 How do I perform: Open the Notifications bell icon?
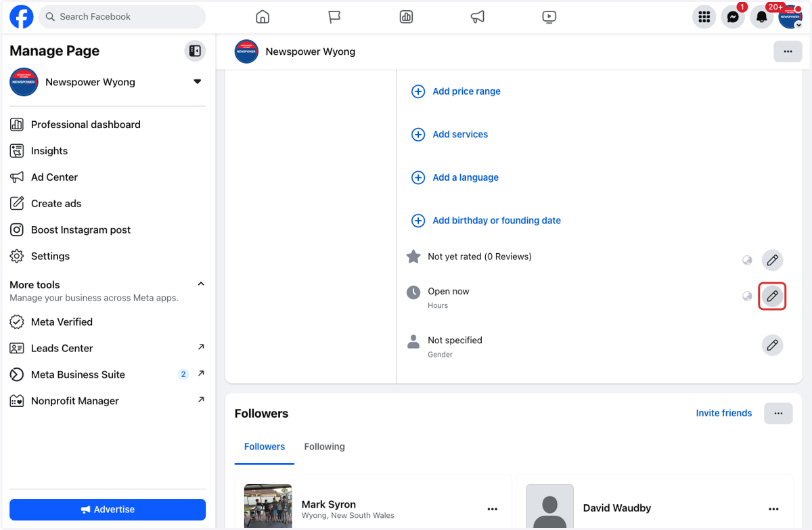point(761,17)
